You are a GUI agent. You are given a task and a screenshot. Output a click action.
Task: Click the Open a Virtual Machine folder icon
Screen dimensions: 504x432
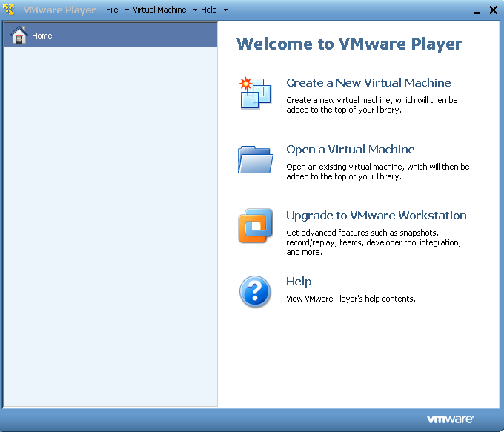tap(255, 159)
